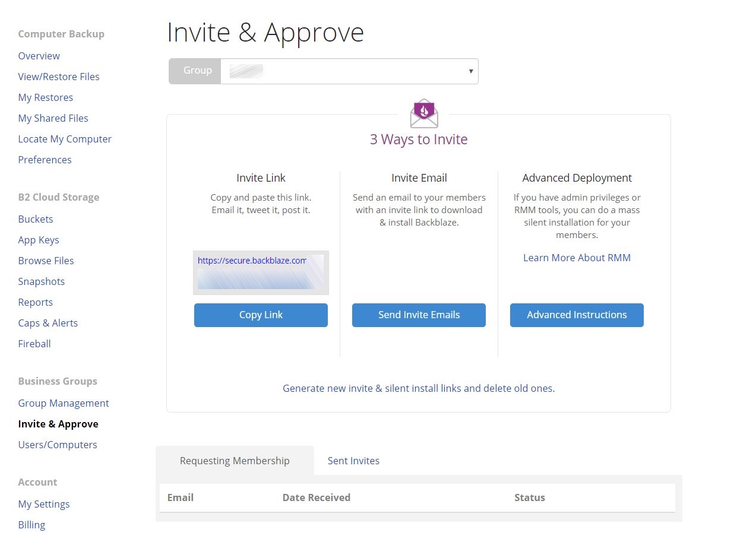Click Send Invite Emails button

click(419, 315)
